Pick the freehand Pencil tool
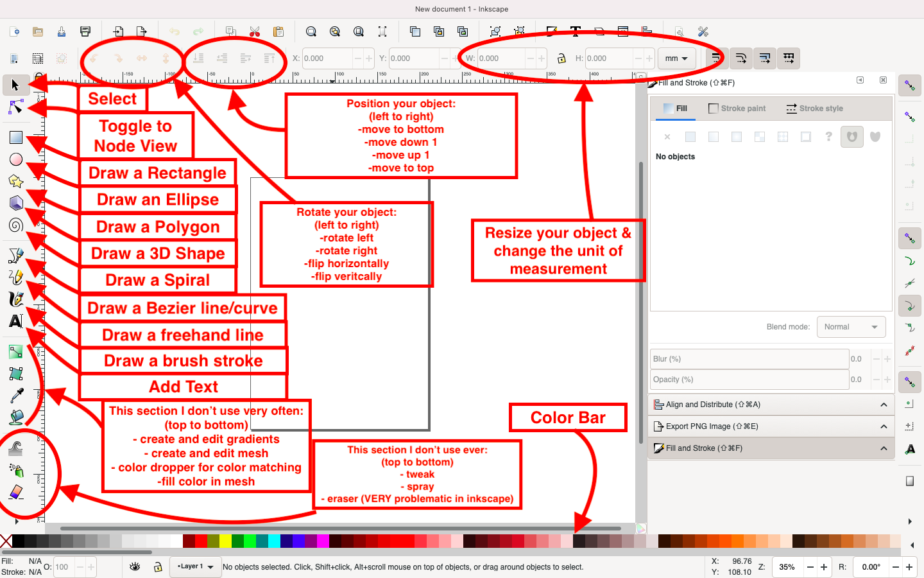This screenshot has width=924, height=578. (x=15, y=277)
